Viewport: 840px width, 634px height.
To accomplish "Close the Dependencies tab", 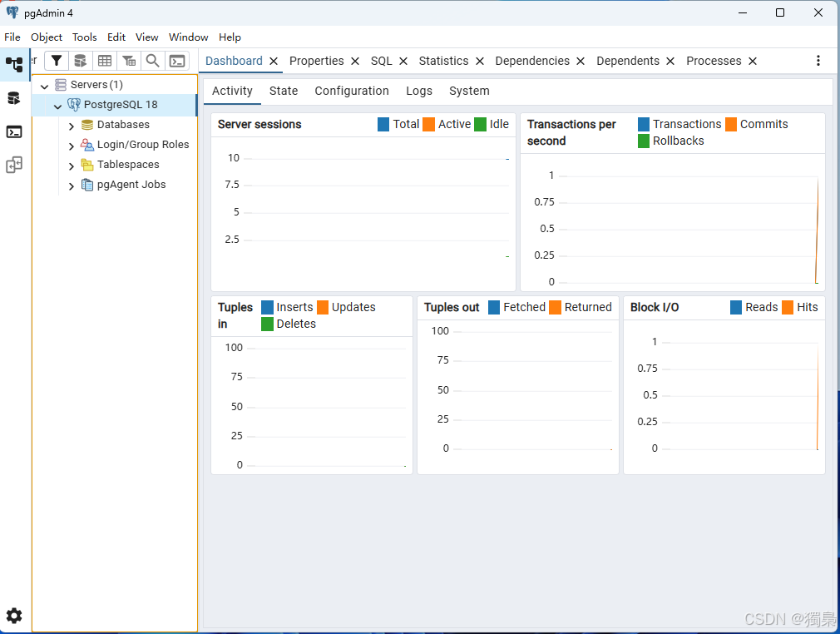I will pos(581,61).
